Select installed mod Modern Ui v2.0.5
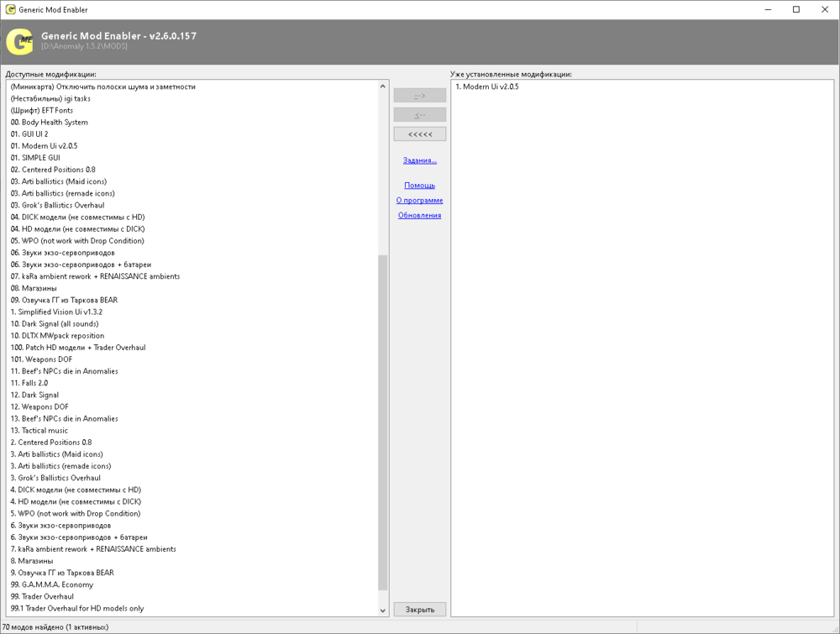The height and width of the screenshot is (634, 840). tap(487, 86)
